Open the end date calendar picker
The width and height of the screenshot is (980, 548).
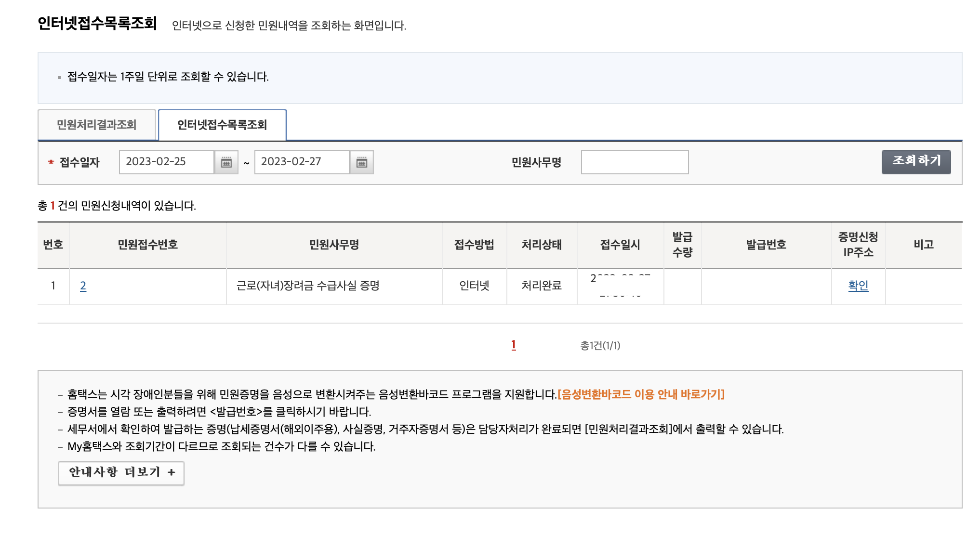pyautogui.click(x=362, y=162)
